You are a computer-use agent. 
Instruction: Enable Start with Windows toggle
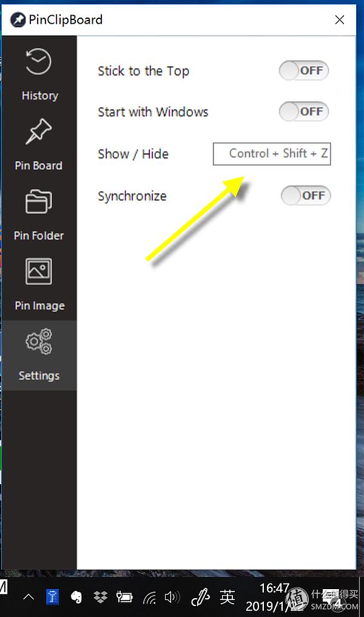tap(304, 112)
